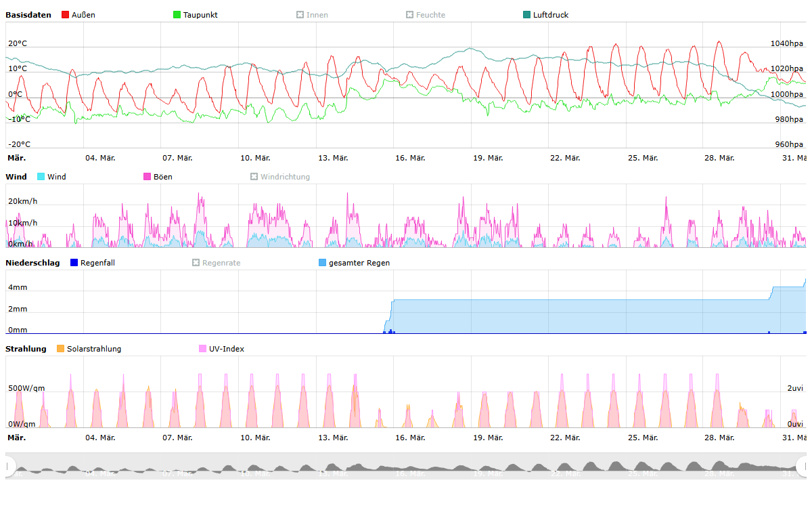The height and width of the screenshot is (508, 812).
Task: Click the gesamter Regen legend icon
Action: click(322, 263)
